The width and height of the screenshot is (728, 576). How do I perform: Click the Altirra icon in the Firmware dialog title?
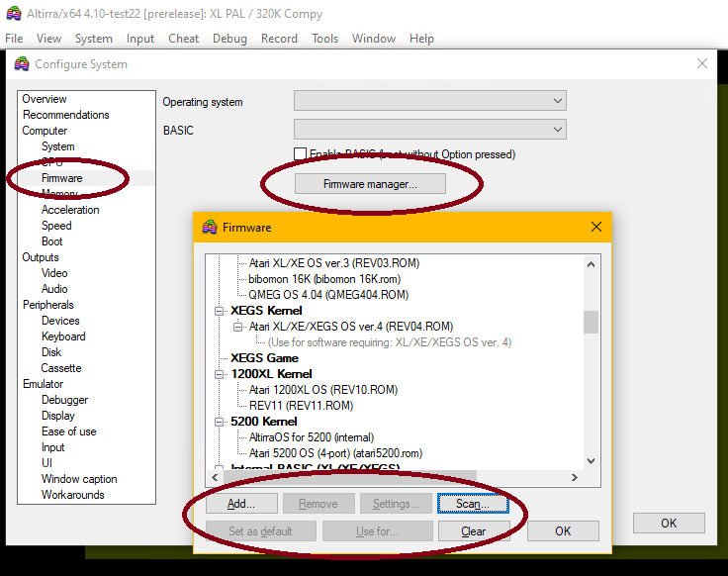(x=210, y=227)
